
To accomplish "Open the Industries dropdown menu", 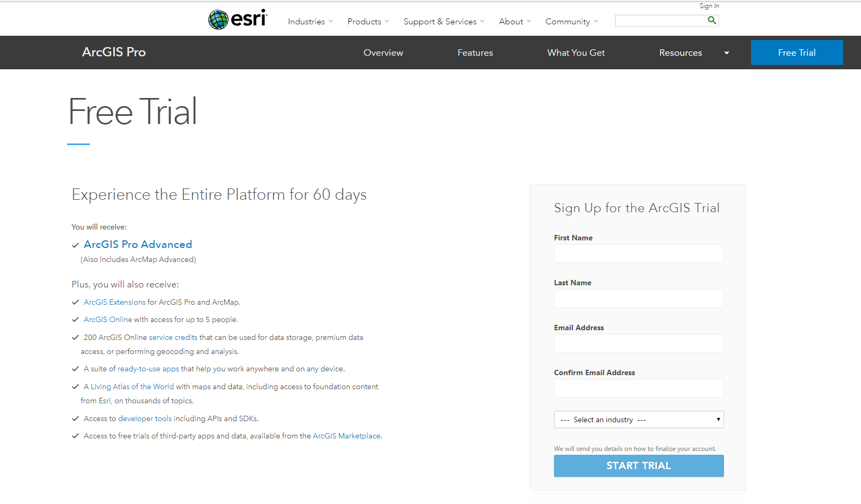I will pos(310,22).
